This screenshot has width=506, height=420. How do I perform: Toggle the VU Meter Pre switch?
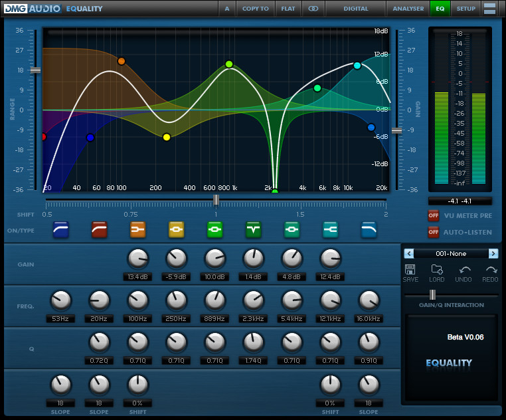(x=433, y=215)
